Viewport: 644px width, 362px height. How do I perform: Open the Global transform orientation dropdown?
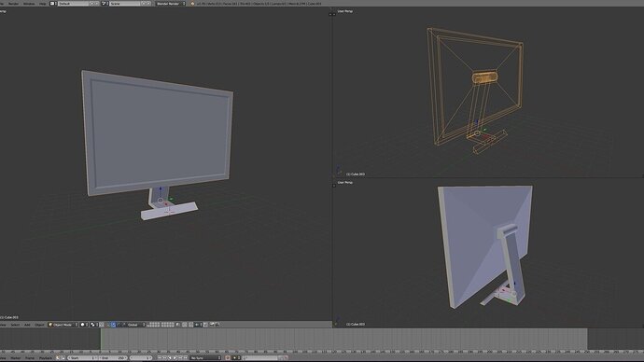[x=135, y=325]
